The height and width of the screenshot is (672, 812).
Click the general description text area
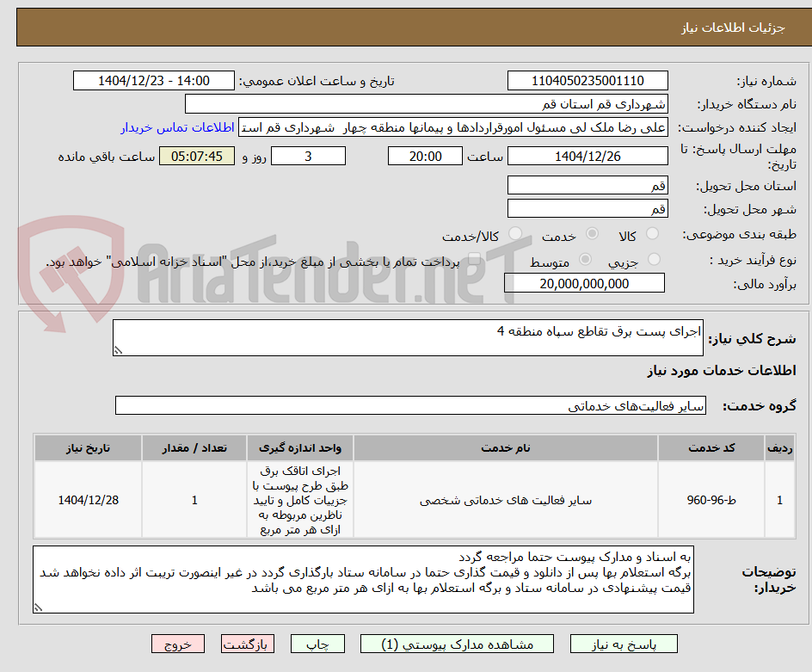tap(408, 338)
